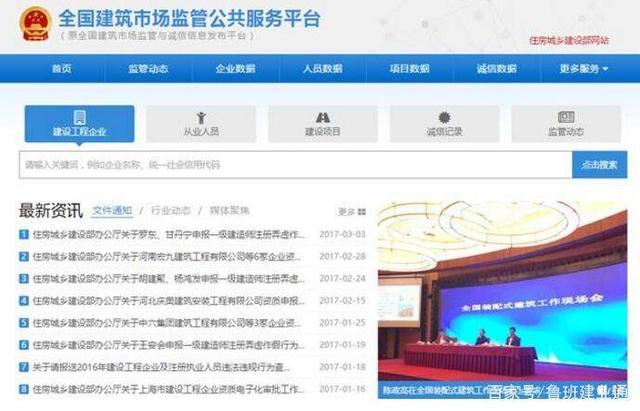The height and width of the screenshot is (411, 640).
Task: Click date 2017-02-24
Action: pyautogui.click(x=342, y=278)
